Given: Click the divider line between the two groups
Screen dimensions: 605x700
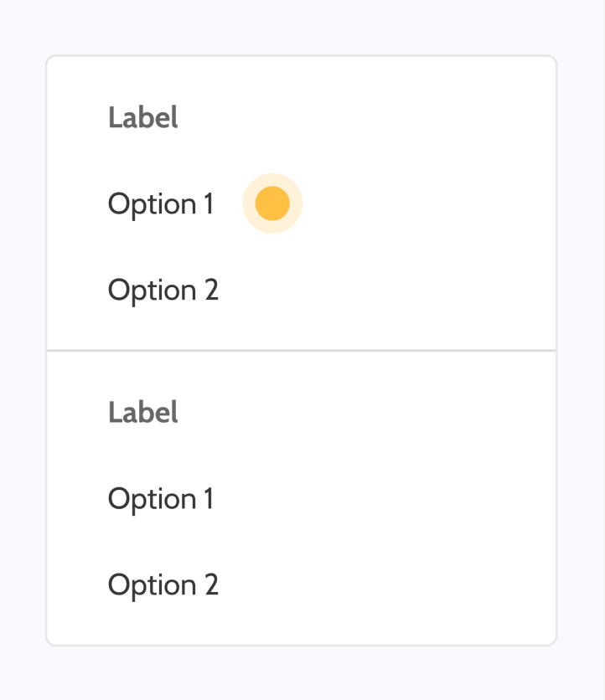Looking at the screenshot, I should [302, 351].
